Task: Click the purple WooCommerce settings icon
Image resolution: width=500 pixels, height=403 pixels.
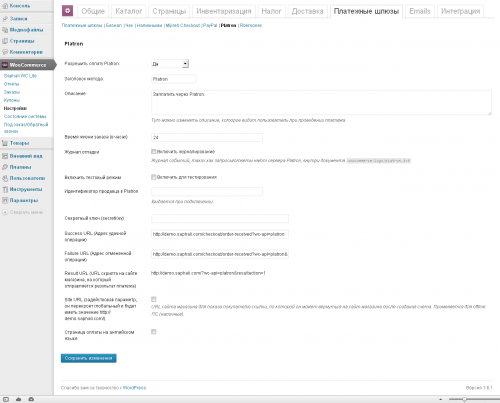Action: (x=67, y=11)
